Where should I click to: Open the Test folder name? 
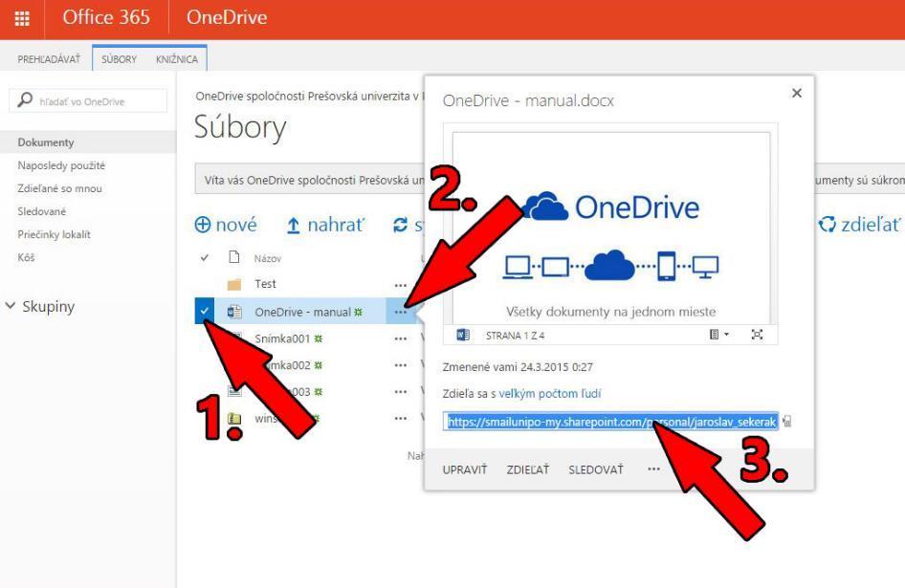(x=266, y=284)
